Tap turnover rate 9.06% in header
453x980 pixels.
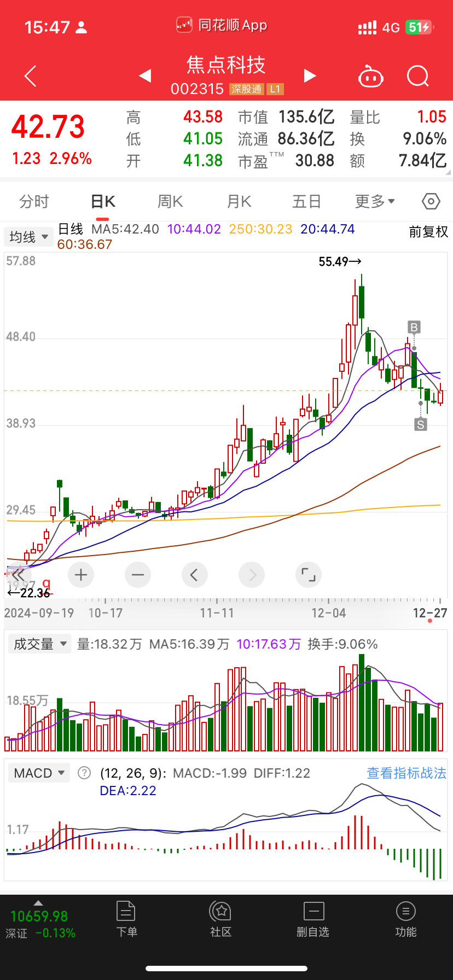(425, 138)
